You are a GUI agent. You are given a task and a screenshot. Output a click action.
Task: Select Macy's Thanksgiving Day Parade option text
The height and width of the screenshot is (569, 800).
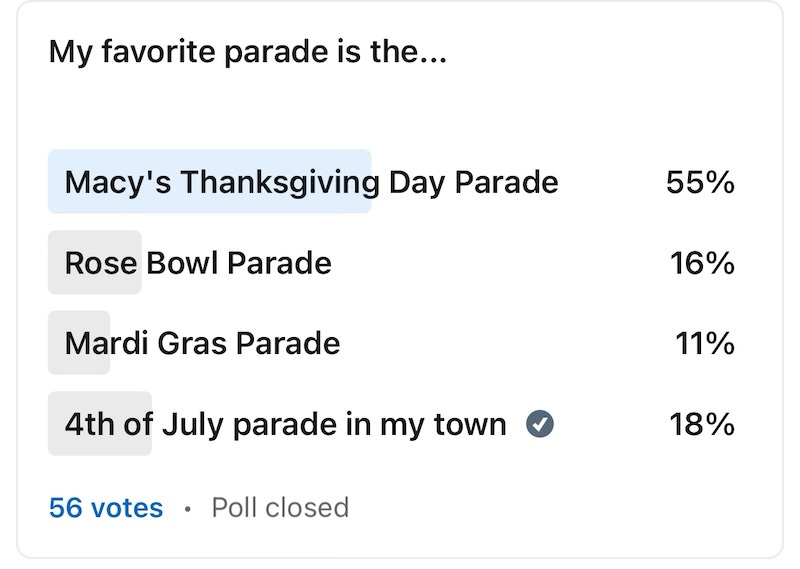pyautogui.click(x=312, y=182)
